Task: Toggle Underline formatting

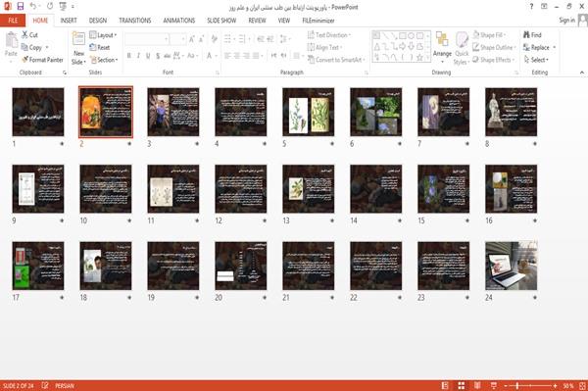Action: pyautogui.click(x=148, y=56)
